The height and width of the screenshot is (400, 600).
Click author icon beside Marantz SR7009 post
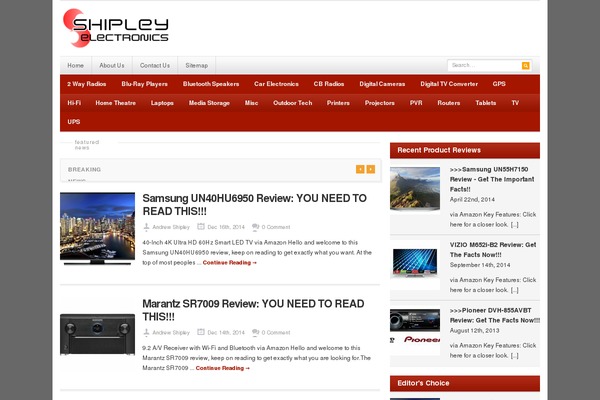point(146,332)
